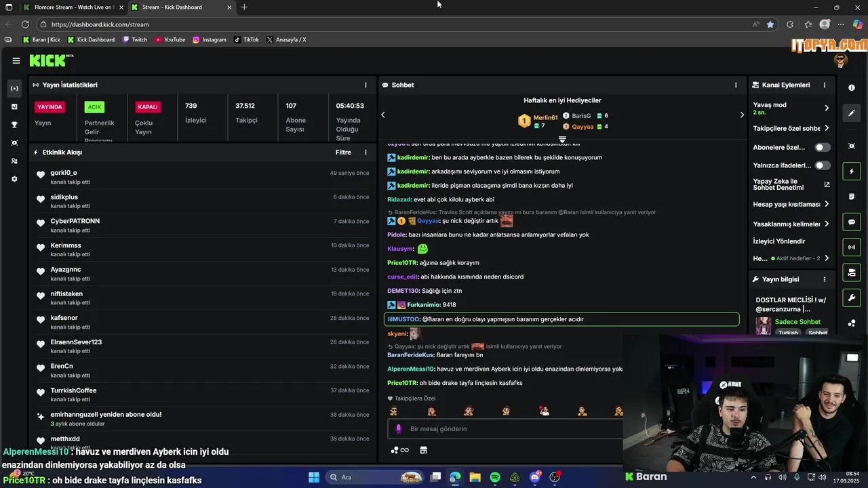Open a new browser tab

[x=244, y=7]
